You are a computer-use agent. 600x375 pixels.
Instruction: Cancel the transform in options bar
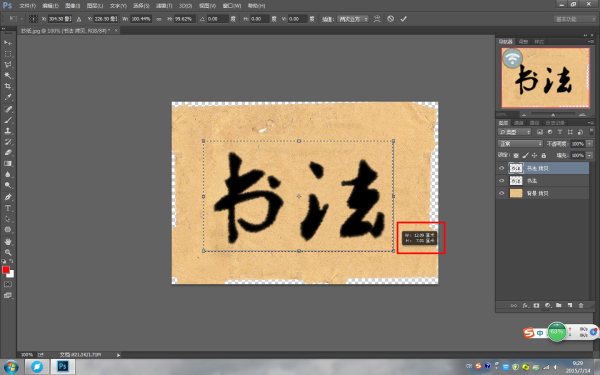tap(390, 19)
